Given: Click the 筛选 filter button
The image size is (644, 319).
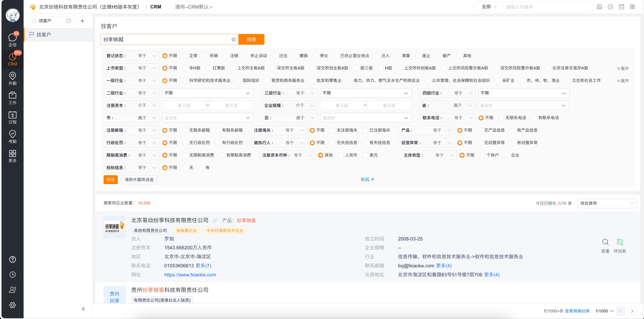Looking at the screenshot, I should [x=110, y=180].
